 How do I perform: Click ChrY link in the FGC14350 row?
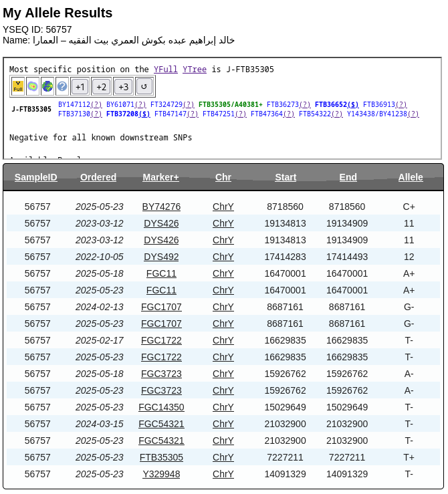click(x=223, y=407)
